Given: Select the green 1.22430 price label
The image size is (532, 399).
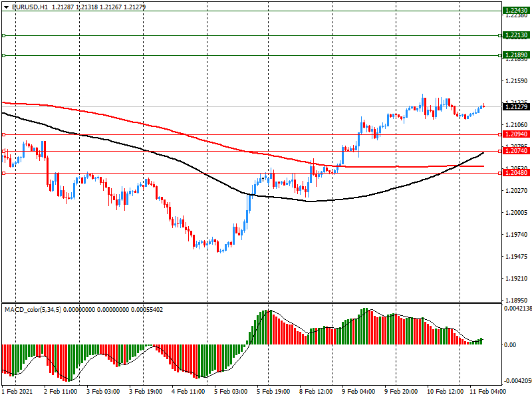Looking at the screenshot, I should (x=515, y=11).
